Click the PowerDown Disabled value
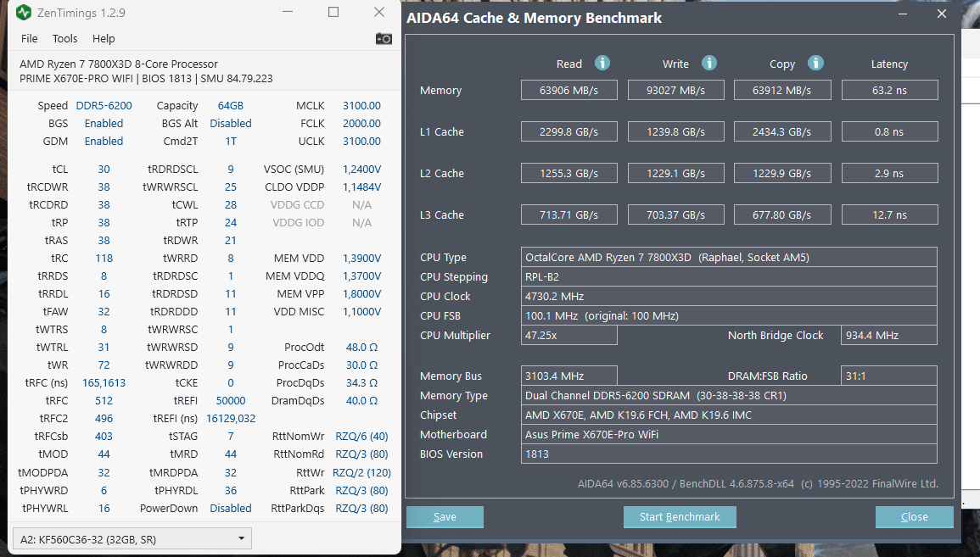 coord(231,509)
